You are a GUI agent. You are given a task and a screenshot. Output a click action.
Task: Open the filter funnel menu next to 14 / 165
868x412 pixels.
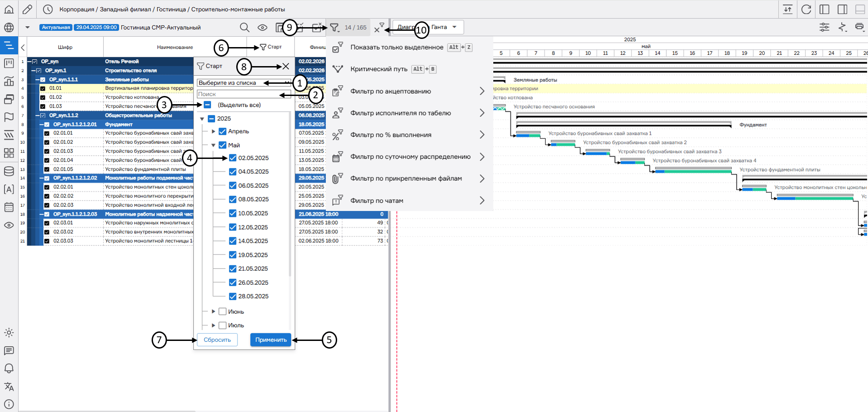tap(334, 28)
